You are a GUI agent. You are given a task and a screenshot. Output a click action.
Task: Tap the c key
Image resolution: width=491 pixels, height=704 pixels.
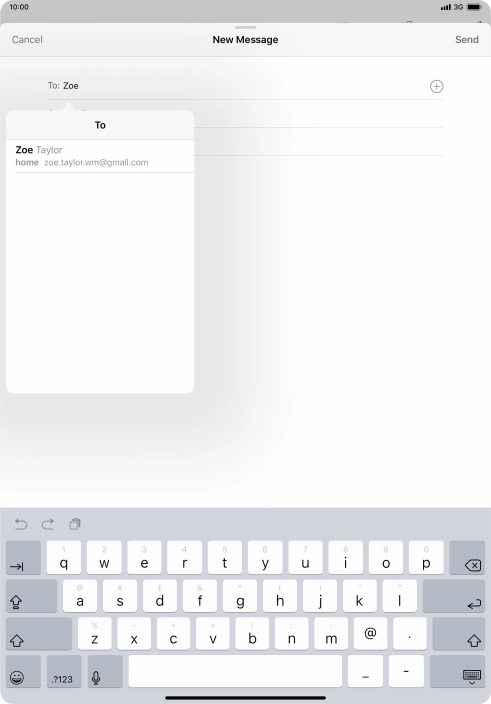[173, 634]
